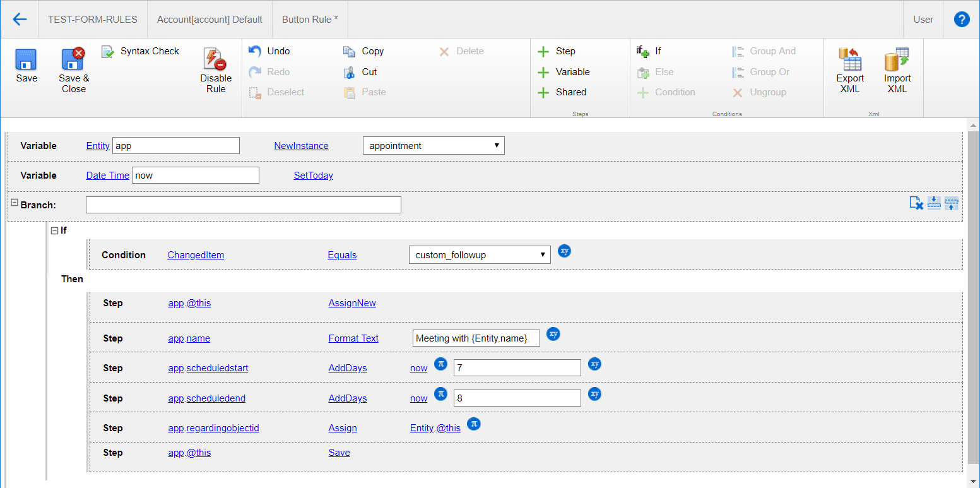Image resolution: width=980 pixels, height=488 pixels.
Task: Click Save & Close button
Action: [x=74, y=71]
